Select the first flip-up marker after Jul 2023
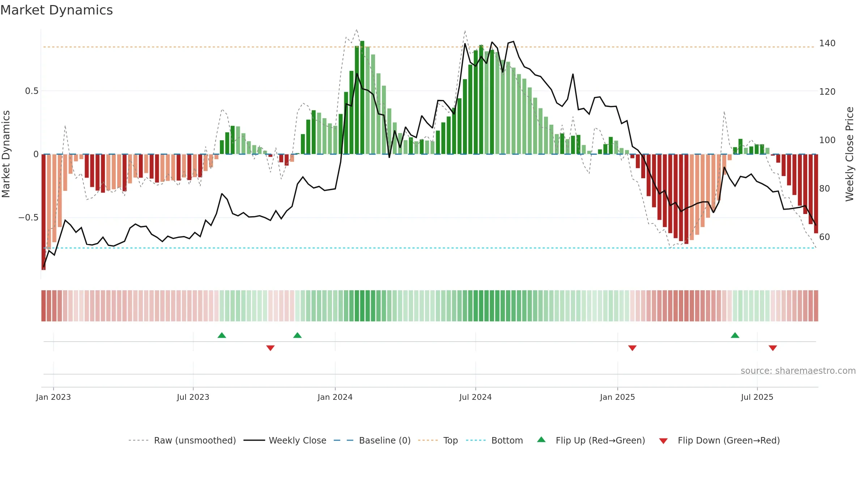The height and width of the screenshot is (488, 868). point(222,335)
